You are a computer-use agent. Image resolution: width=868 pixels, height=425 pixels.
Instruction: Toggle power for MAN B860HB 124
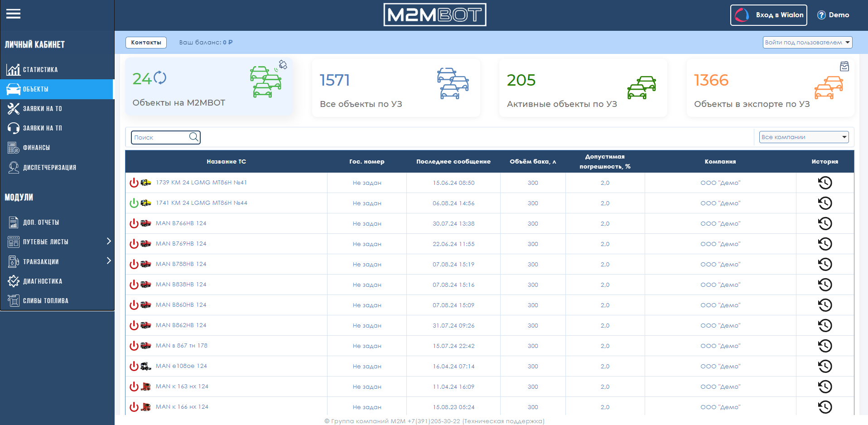click(134, 305)
